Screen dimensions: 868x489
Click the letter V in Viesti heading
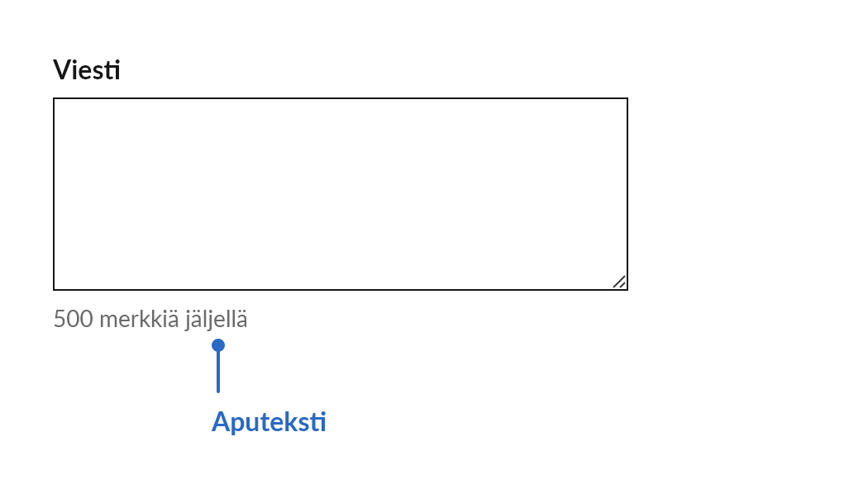pos(61,71)
